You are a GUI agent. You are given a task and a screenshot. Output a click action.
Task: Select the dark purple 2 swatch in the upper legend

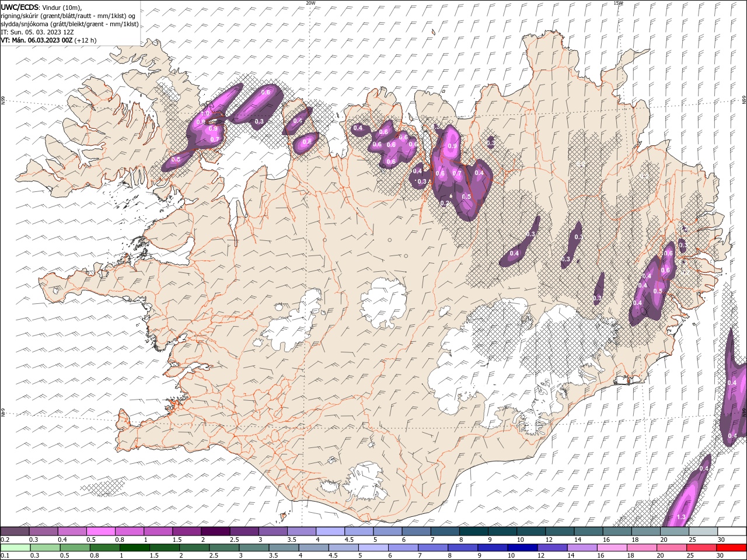pos(215,531)
